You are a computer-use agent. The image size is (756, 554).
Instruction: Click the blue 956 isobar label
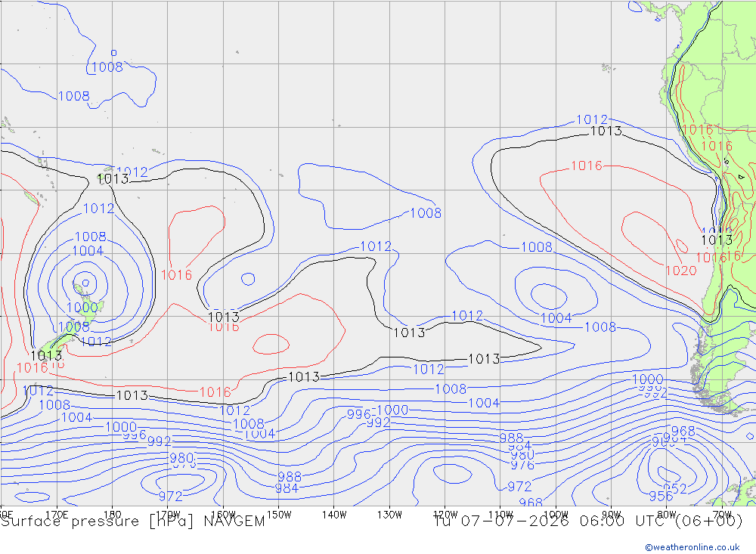coord(661,496)
